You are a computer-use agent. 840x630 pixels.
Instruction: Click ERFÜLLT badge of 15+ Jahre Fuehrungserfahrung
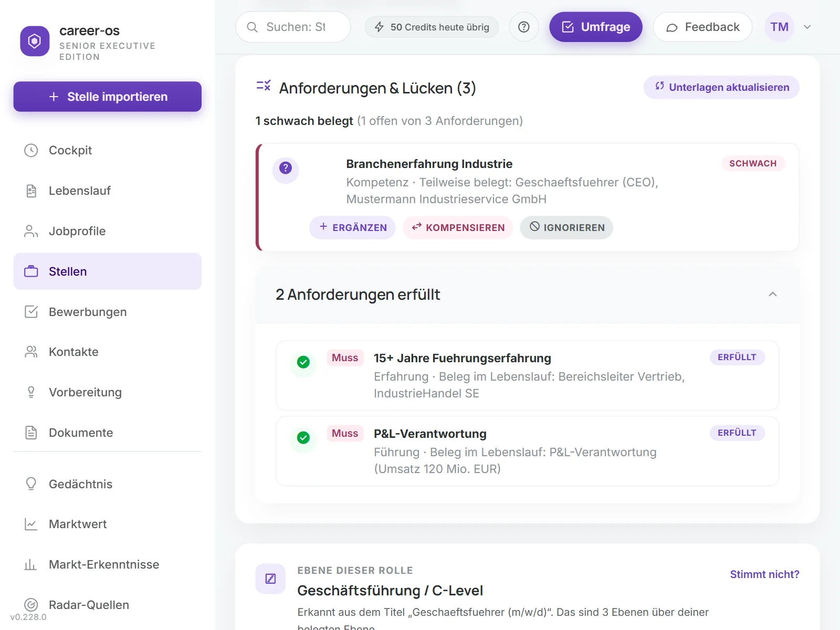(x=737, y=357)
